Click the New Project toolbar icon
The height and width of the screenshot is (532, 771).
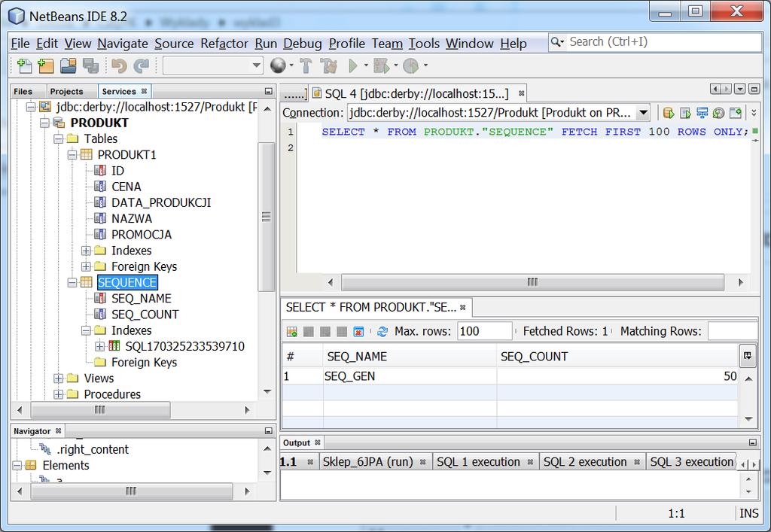[x=46, y=65]
